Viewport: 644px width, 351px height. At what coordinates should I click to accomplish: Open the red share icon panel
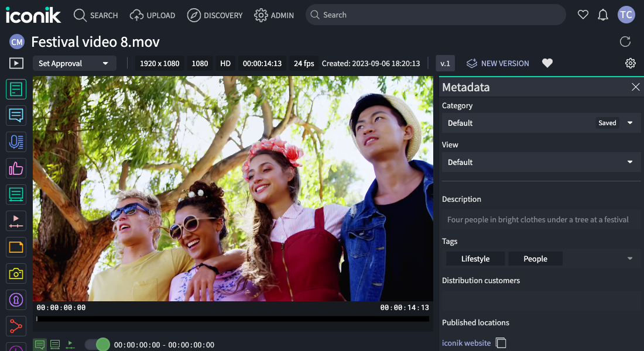coord(16,326)
